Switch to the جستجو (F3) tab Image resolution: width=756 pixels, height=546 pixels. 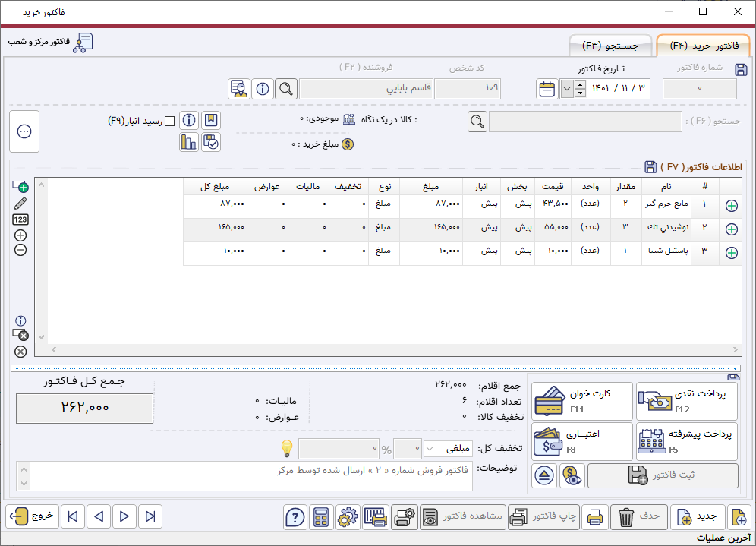(x=611, y=46)
